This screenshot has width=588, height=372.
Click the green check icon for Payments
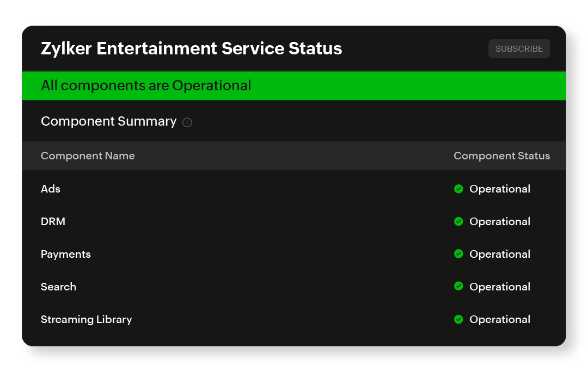[x=458, y=254]
